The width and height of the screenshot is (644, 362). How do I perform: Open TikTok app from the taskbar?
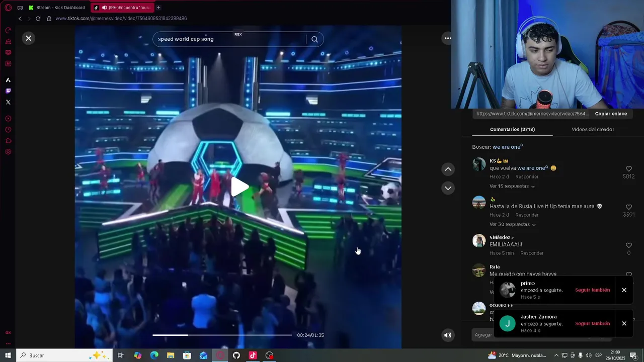click(x=253, y=355)
